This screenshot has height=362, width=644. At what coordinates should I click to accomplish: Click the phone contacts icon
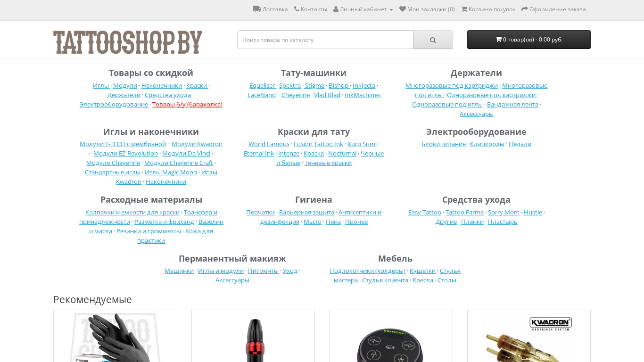pyautogui.click(x=297, y=9)
